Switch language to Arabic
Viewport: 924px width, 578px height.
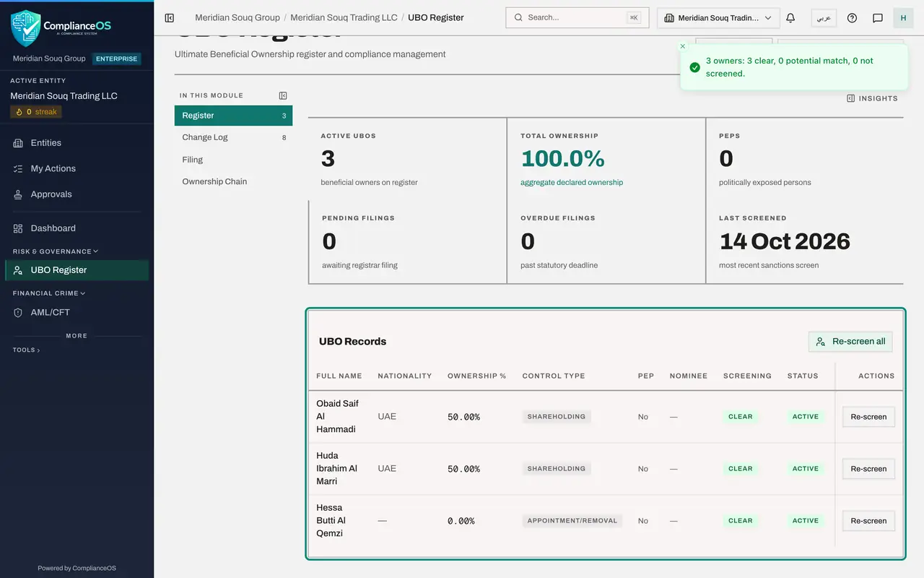click(824, 18)
